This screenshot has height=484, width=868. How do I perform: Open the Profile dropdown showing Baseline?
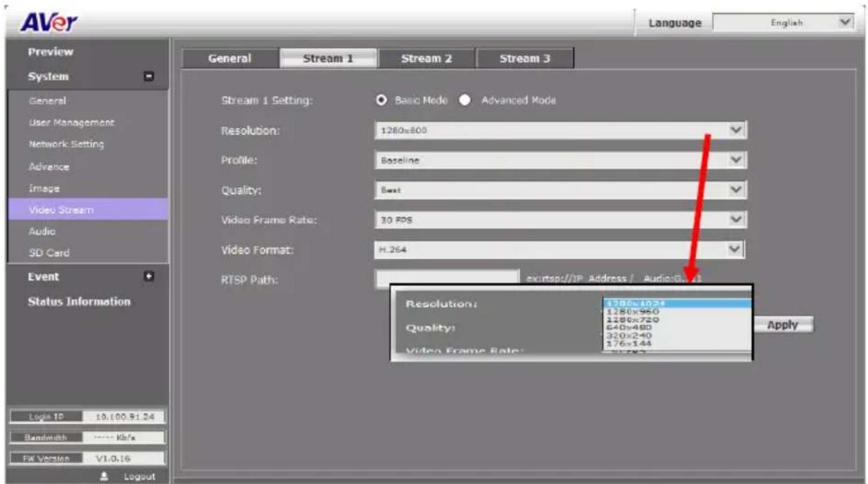pyautogui.click(x=560, y=160)
